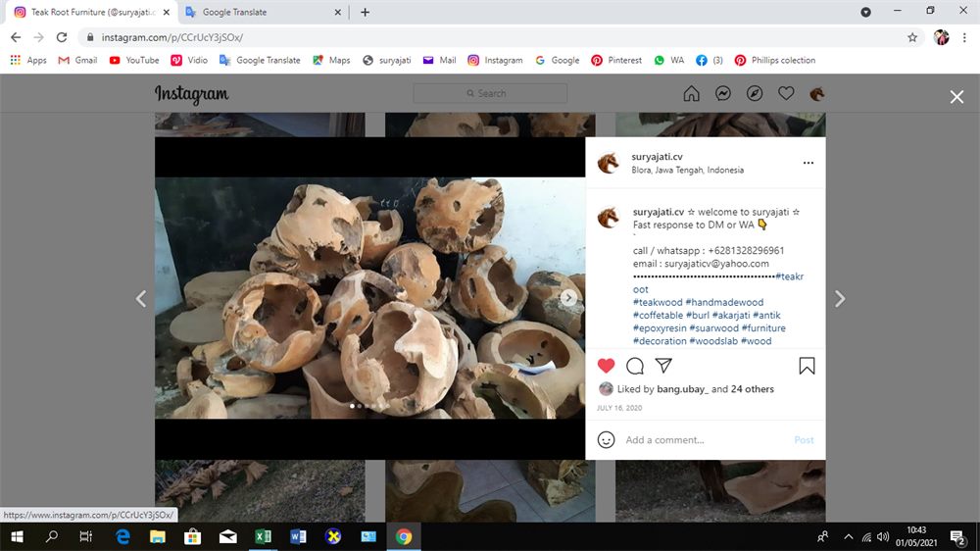Open Chrome three-dot menu
The height and width of the screenshot is (551, 980).
964,37
